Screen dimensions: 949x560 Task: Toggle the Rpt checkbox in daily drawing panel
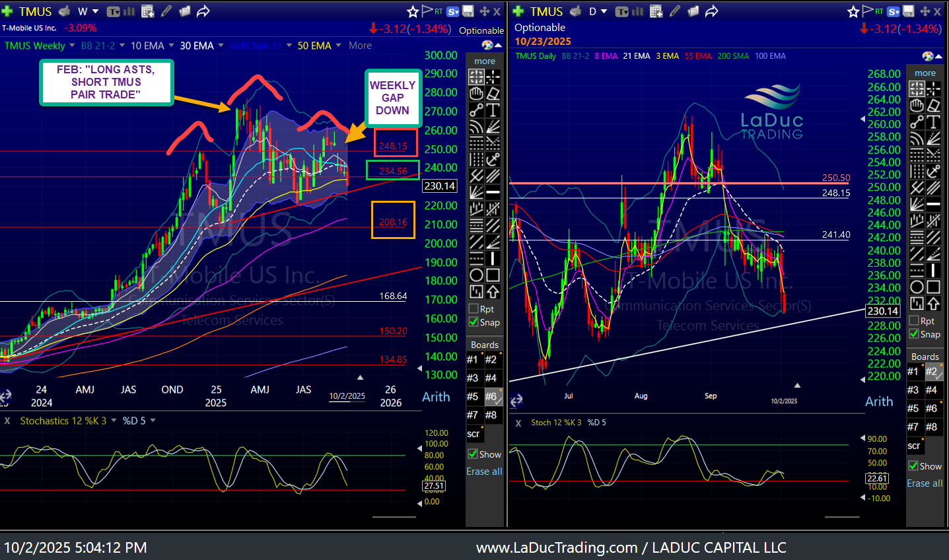pos(914,321)
